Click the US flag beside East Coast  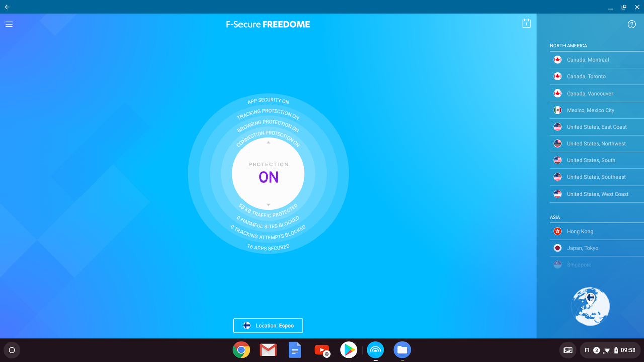[557, 127]
